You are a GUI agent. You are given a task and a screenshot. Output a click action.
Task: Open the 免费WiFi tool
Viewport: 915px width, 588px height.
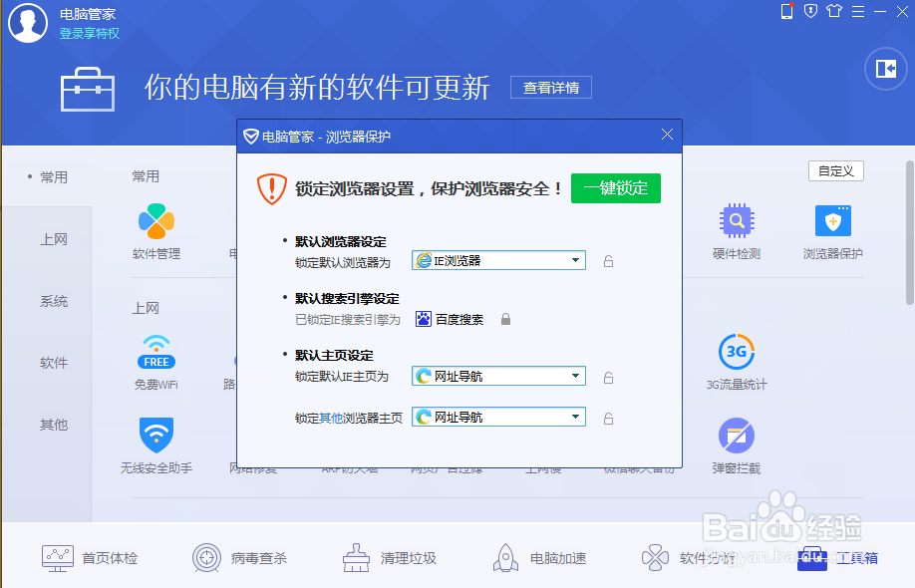(155, 352)
